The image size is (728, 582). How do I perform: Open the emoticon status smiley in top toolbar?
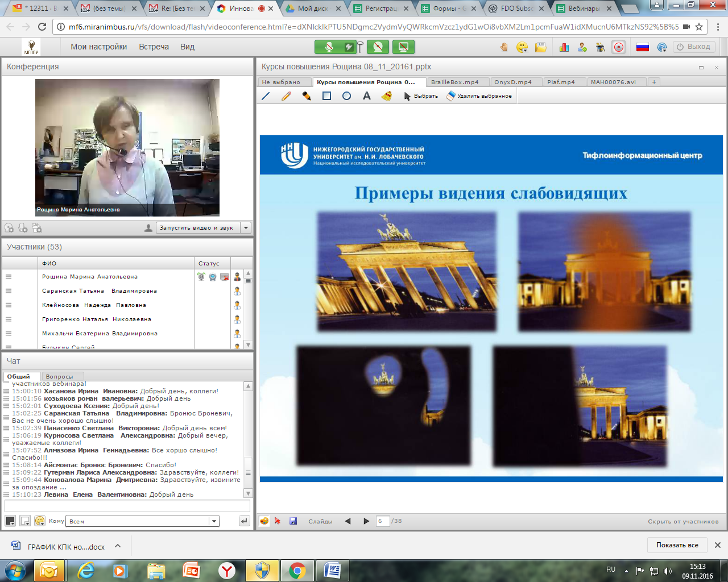(522, 47)
